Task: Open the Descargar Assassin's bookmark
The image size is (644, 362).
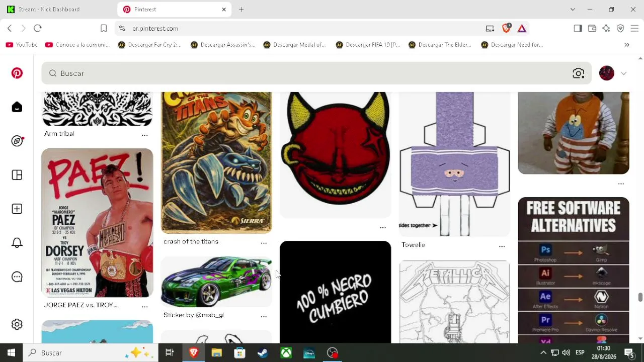Action: tap(222, 45)
